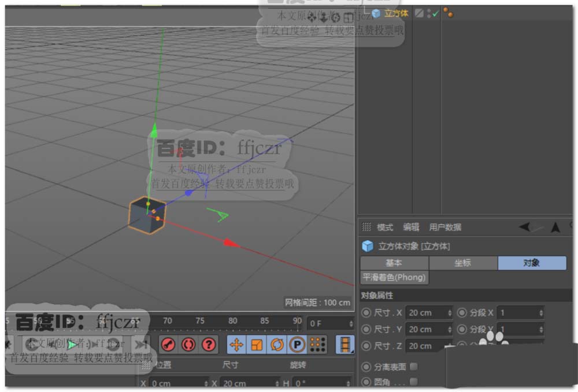Click the rotation H 0° field

click(x=322, y=383)
